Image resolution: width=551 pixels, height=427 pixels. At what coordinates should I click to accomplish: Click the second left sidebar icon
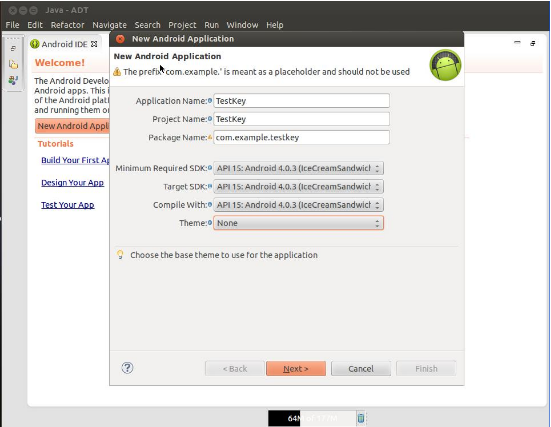pyautogui.click(x=13, y=64)
